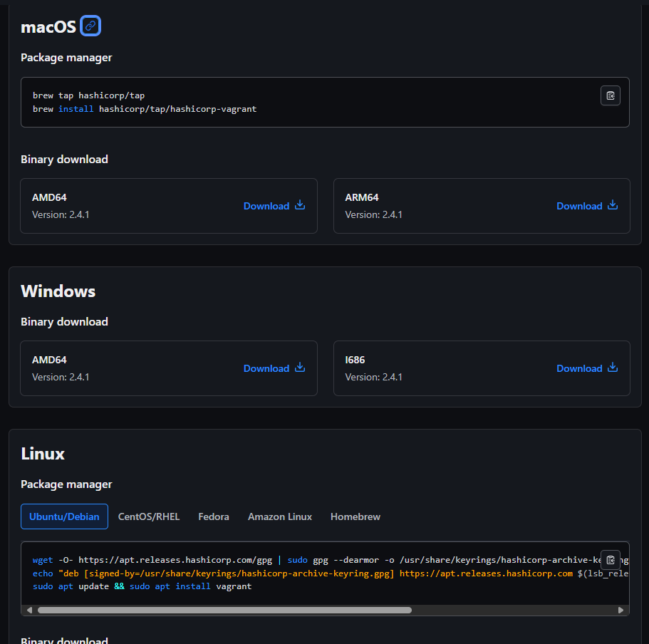Click Download for Windows I686 version 2.4.1
This screenshot has height=644, width=649.
[x=579, y=368]
